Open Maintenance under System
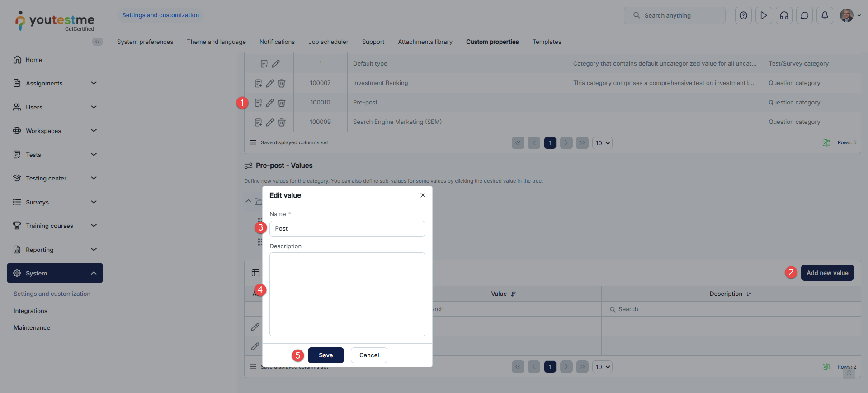This screenshot has width=868, height=393. [32, 327]
